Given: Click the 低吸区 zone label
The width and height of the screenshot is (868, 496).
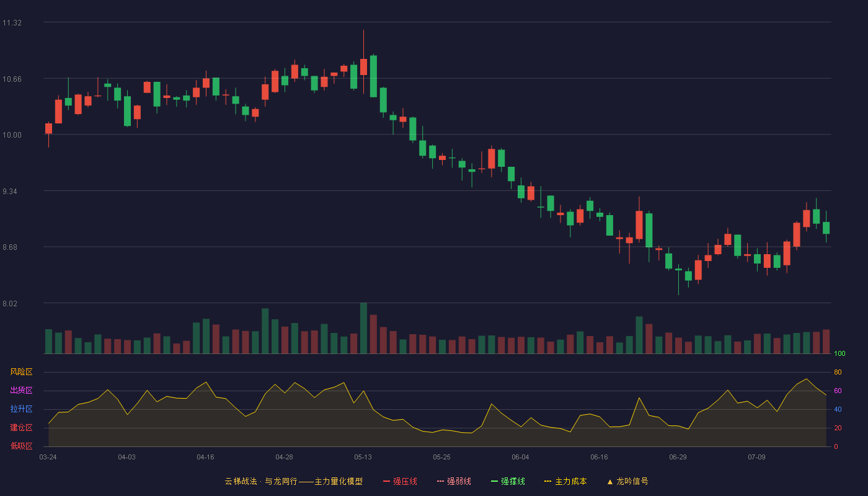Looking at the screenshot, I should [x=21, y=446].
